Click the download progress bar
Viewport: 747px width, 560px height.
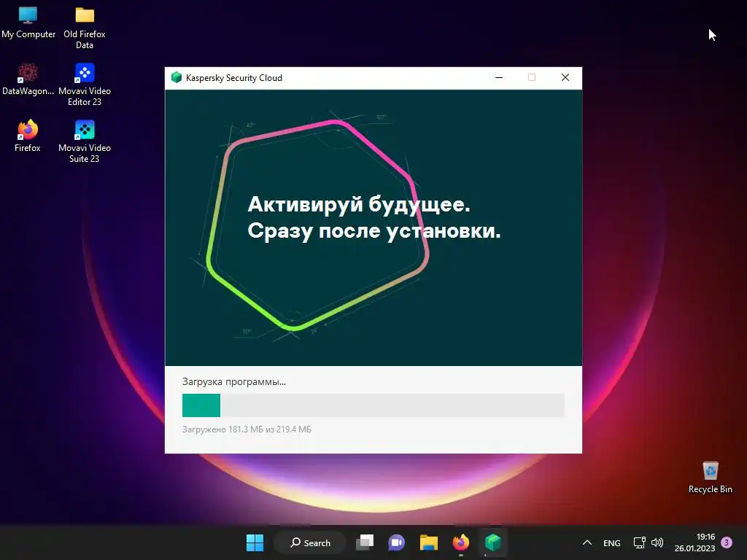tap(373, 405)
